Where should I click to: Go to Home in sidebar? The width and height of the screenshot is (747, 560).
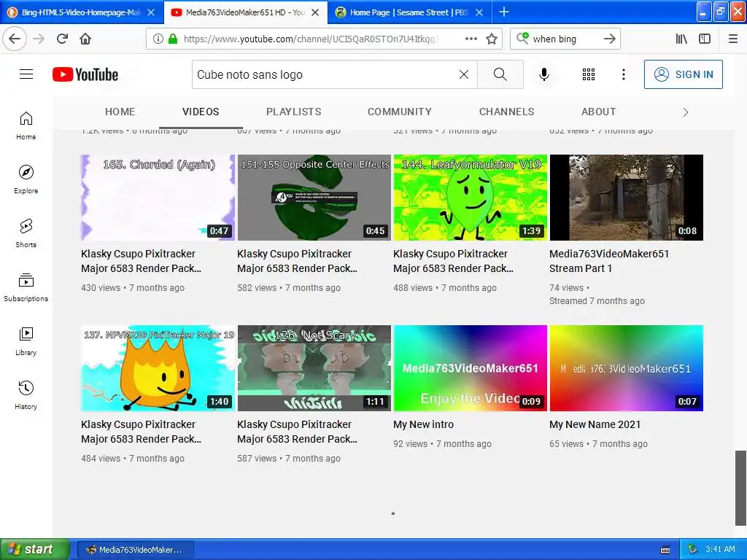click(26, 125)
